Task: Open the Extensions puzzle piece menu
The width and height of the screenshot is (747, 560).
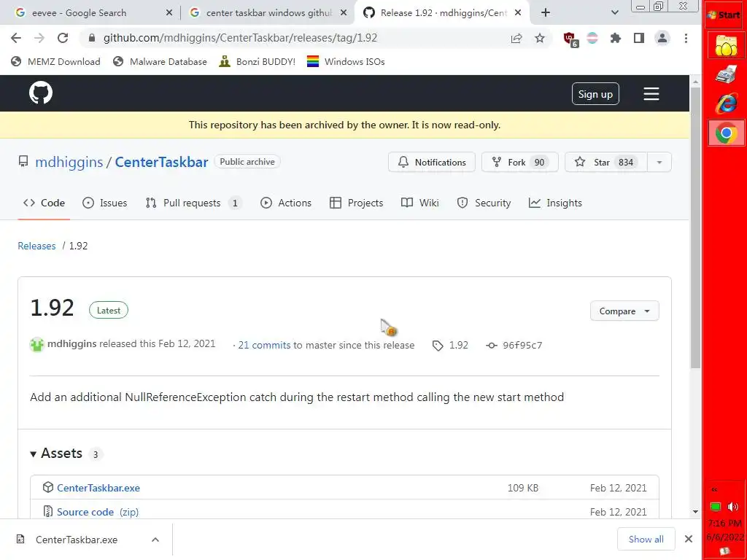Action: (x=616, y=38)
